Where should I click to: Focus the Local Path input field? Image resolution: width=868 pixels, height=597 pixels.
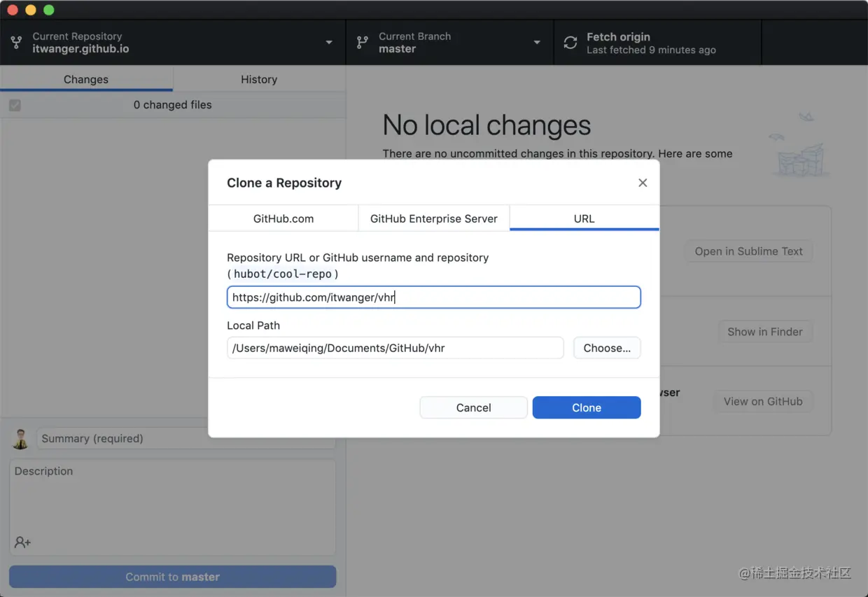point(395,348)
